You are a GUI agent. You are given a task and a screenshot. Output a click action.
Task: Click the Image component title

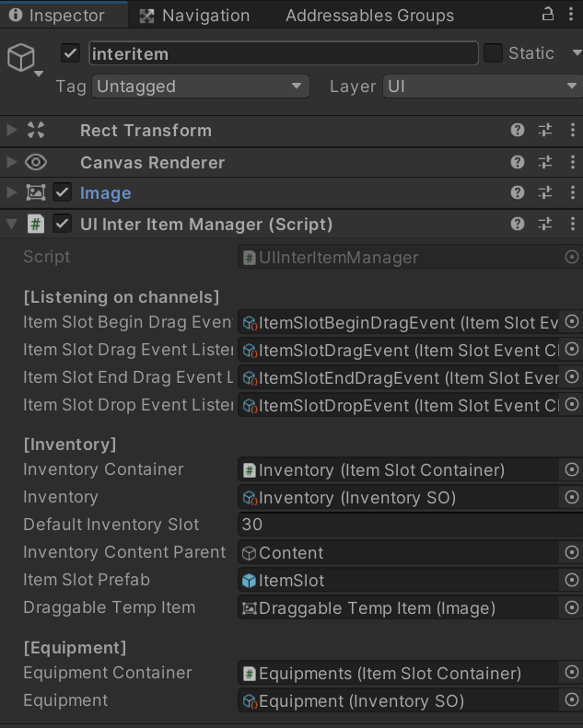coord(105,192)
